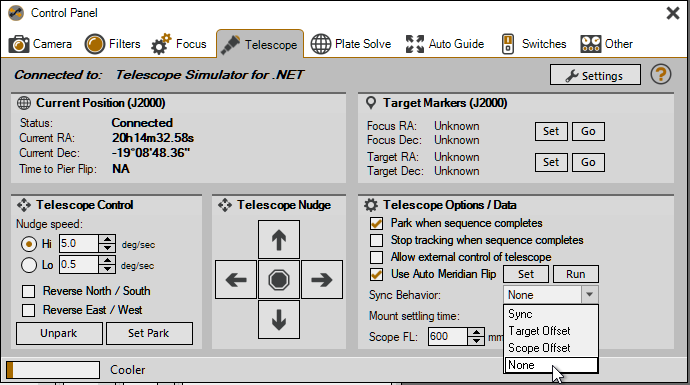Screen dimensions: 690x385
Task: Click the Cooler progress bar
Action: coord(53,370)
